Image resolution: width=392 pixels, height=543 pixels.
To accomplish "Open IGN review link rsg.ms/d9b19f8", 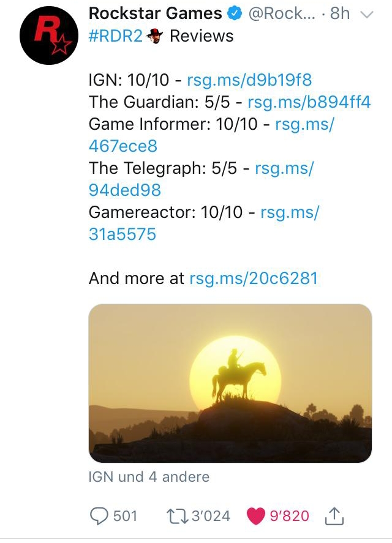I will tap(249, 80).
